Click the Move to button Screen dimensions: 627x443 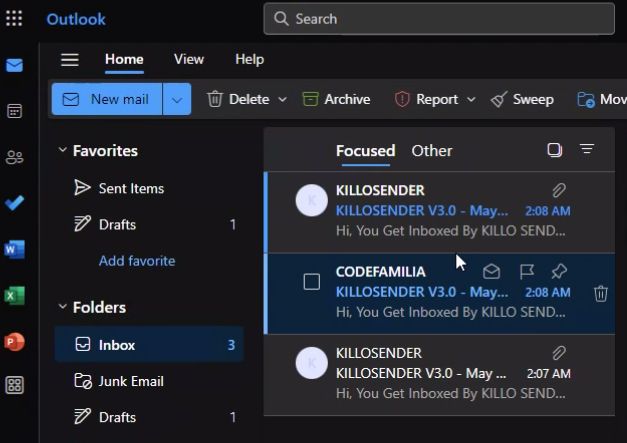point(601,99)
